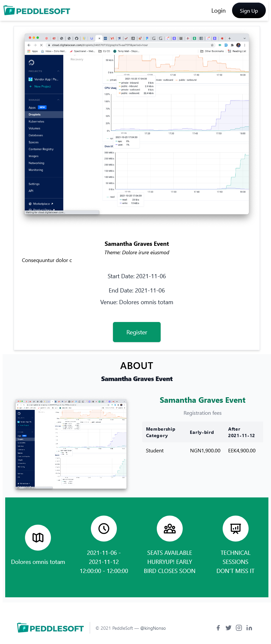Click the green 'Samantha Graves Event' heading
Image resolution: width=271 pixels, height=644 pixels.
coord(203,400)
